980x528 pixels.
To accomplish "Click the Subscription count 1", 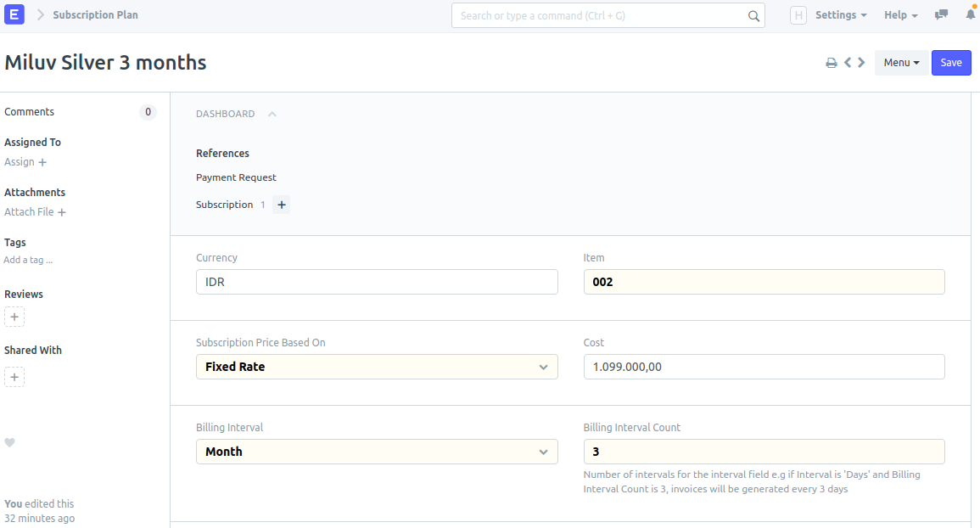I will [x=263, y=205].
